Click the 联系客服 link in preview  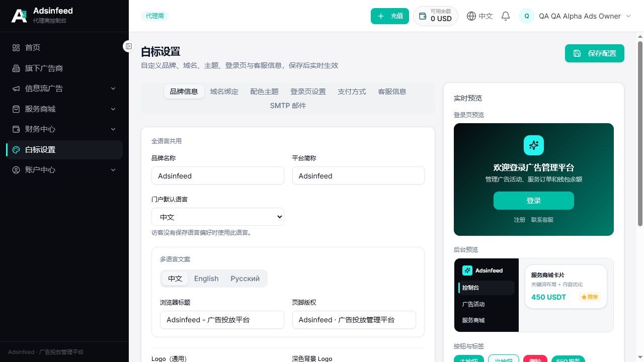click(x=542, y=220)
